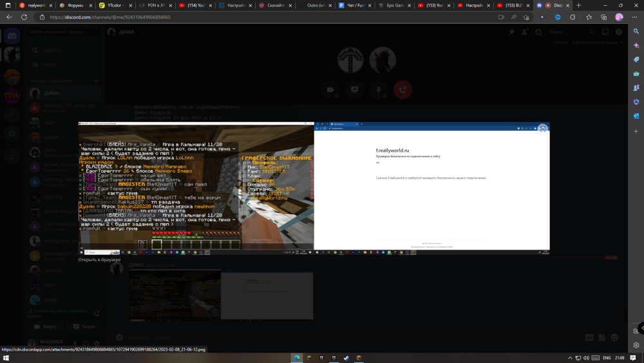The height and width of the screenshot is (363, 644).
Task: Share screen from the call controls
Action: point(354,90)
